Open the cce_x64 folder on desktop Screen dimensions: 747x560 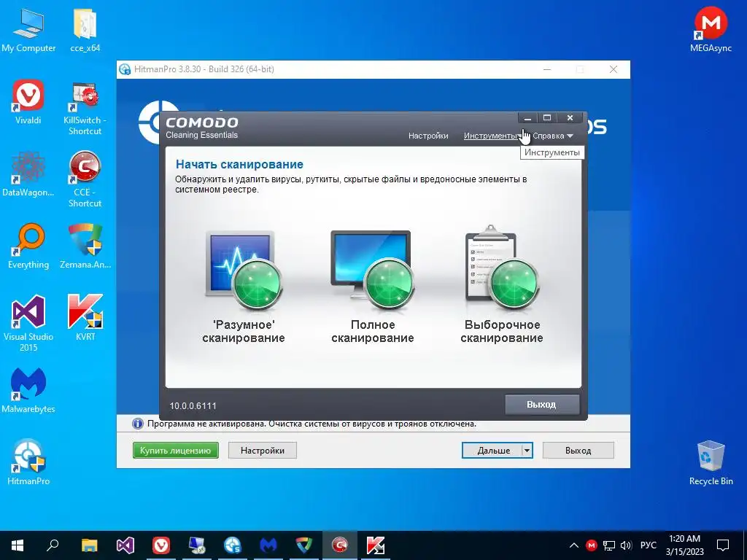click(x=85, y=31)
